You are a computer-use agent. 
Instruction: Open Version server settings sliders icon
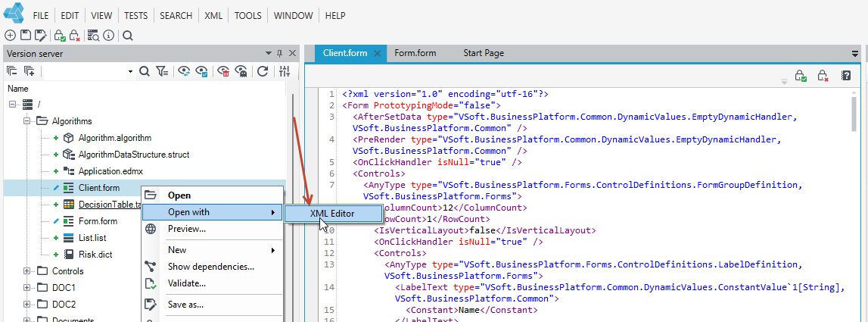pos(285,71)
